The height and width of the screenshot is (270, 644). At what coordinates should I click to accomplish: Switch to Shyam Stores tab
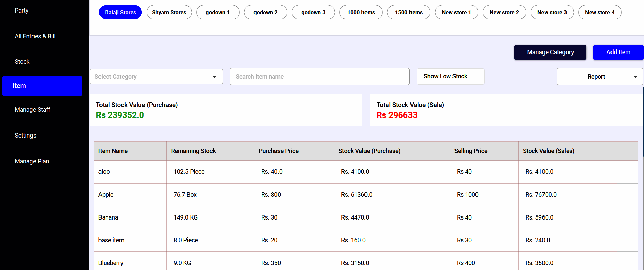pos(169,12)
